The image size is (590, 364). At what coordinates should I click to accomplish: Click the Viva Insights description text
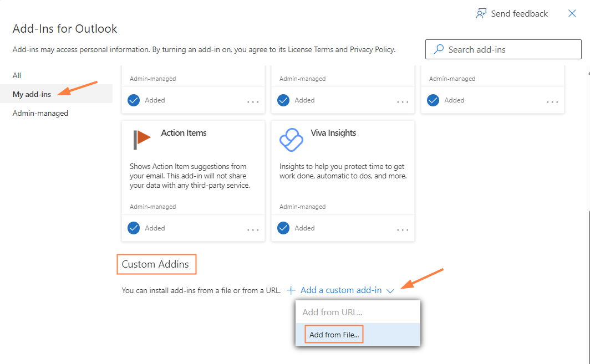click(x=343, y=171)
